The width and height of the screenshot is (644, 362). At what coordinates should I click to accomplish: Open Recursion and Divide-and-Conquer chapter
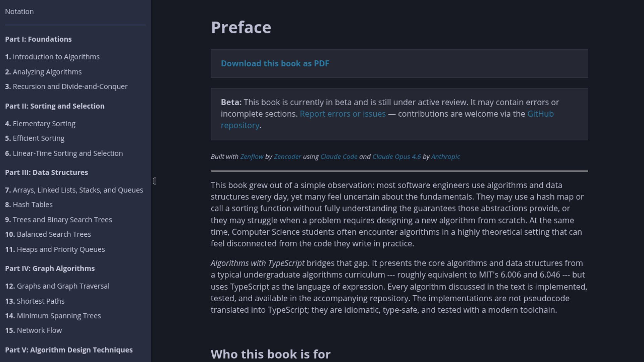(66, 86)
